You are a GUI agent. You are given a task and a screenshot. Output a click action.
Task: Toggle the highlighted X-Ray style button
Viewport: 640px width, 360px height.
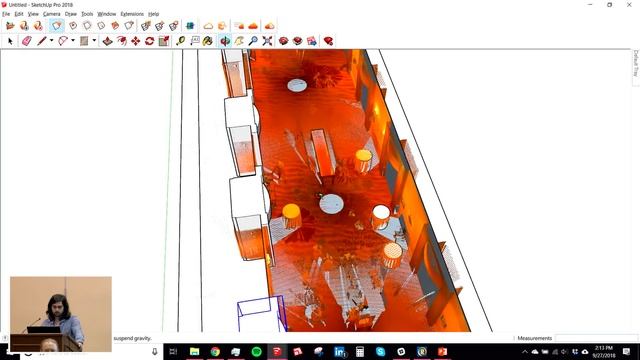tap(57, 26)
